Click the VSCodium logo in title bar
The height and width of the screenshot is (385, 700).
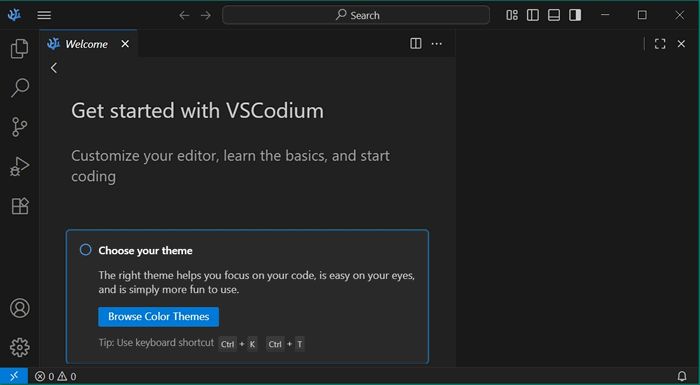(x=14, y=15)
